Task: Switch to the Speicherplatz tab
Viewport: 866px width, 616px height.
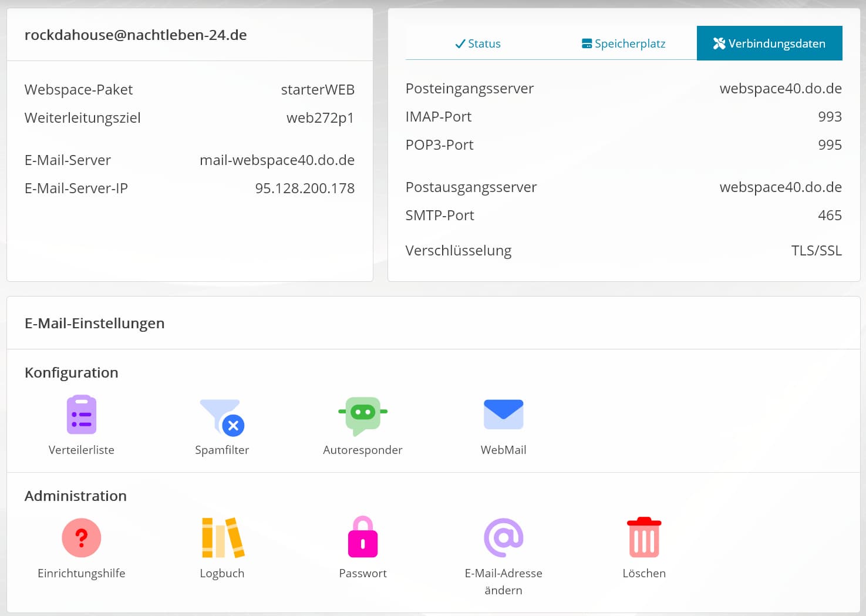Action: point(624,43)
